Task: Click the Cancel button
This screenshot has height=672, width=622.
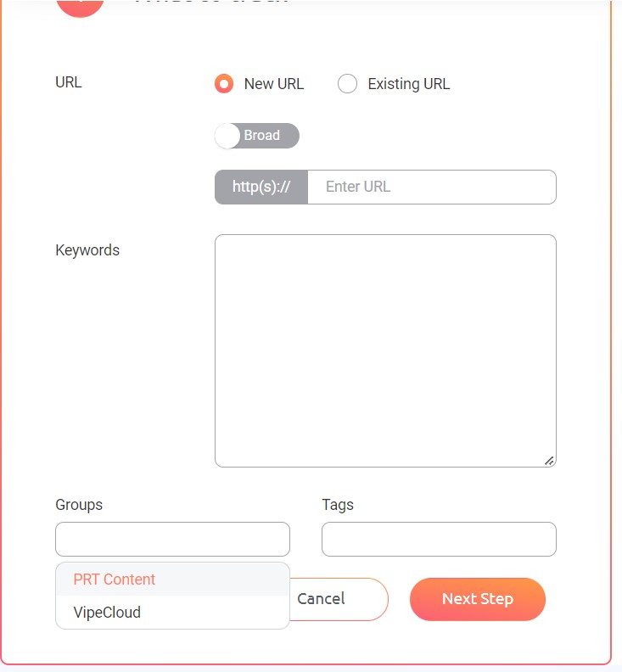Action: (338, 599)
